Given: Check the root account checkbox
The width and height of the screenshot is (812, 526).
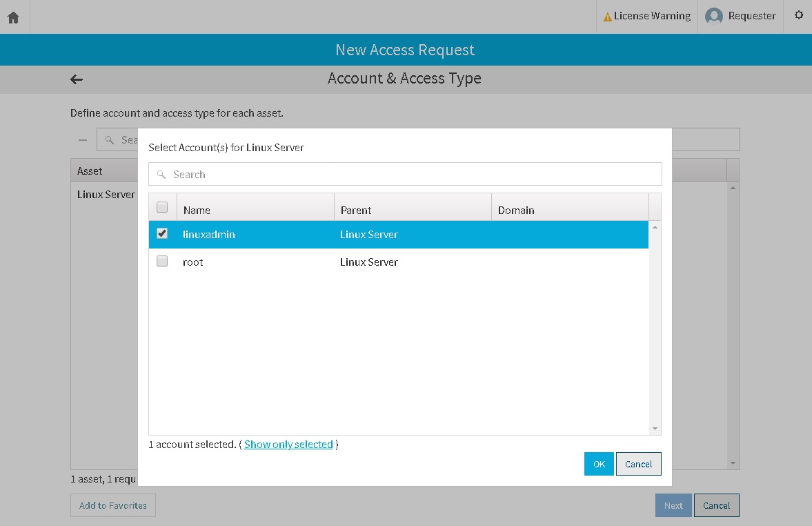Looking at the screenshot, I should 162,262.
